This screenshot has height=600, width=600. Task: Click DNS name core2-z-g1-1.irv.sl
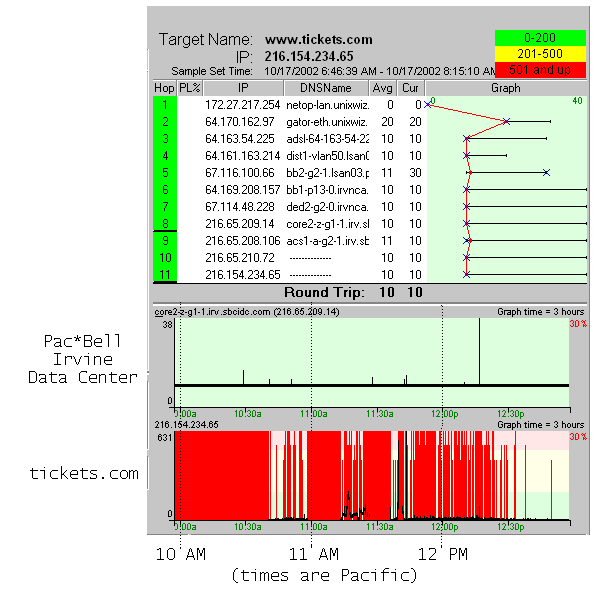point(328,223)
